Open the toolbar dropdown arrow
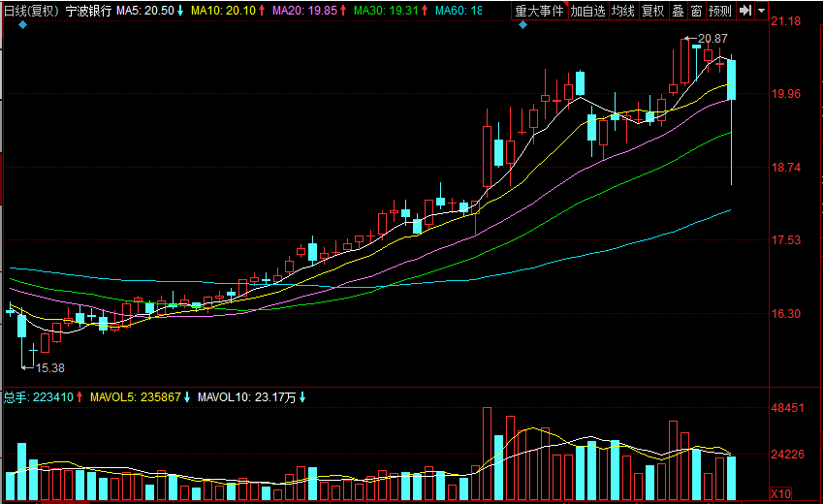 762,11
